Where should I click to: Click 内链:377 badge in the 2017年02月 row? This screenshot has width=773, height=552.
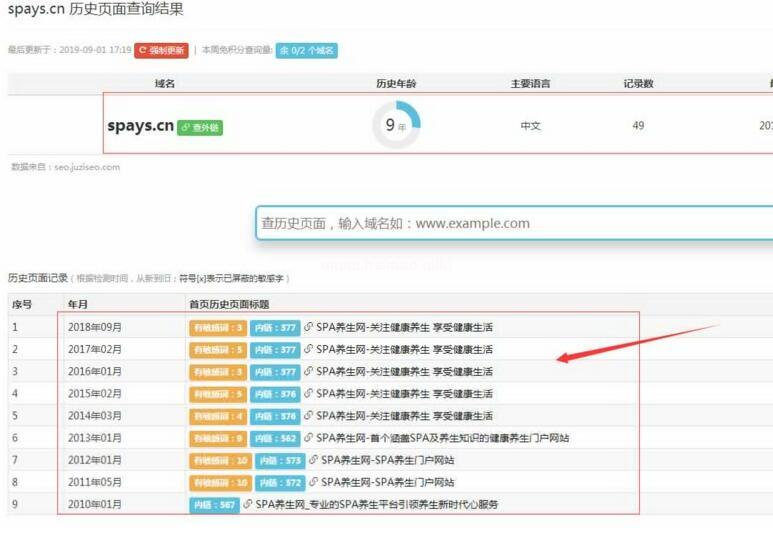tap(275, 349)
